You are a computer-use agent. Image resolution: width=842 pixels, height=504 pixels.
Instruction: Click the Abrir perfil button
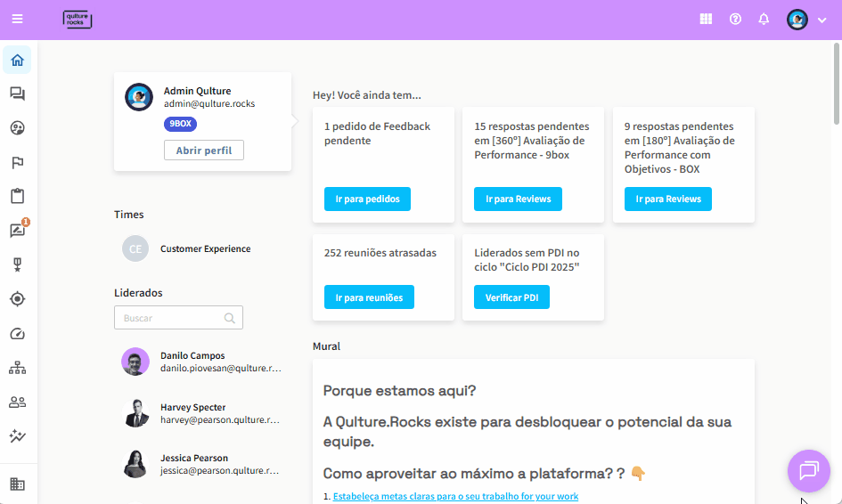click(x=204, y=150)
